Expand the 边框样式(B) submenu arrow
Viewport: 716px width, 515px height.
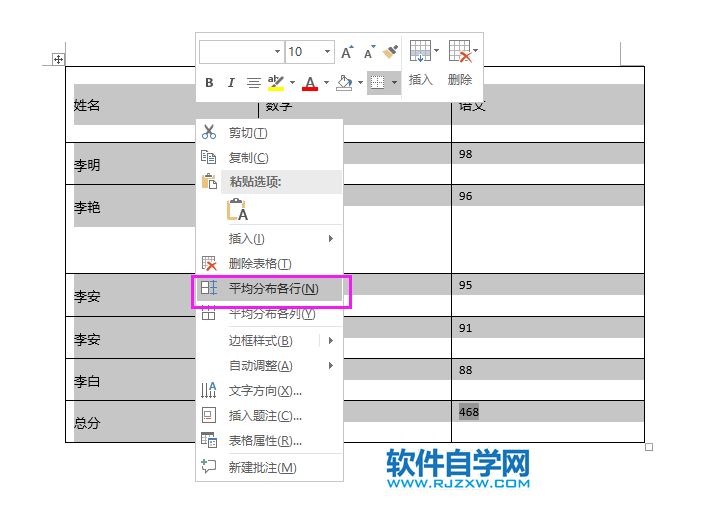[331, 341]
